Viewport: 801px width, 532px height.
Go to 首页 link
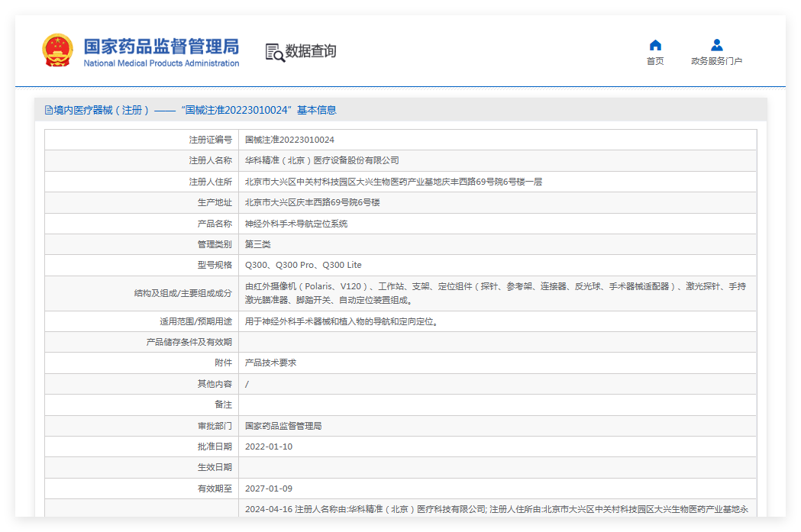click(655, 61)
